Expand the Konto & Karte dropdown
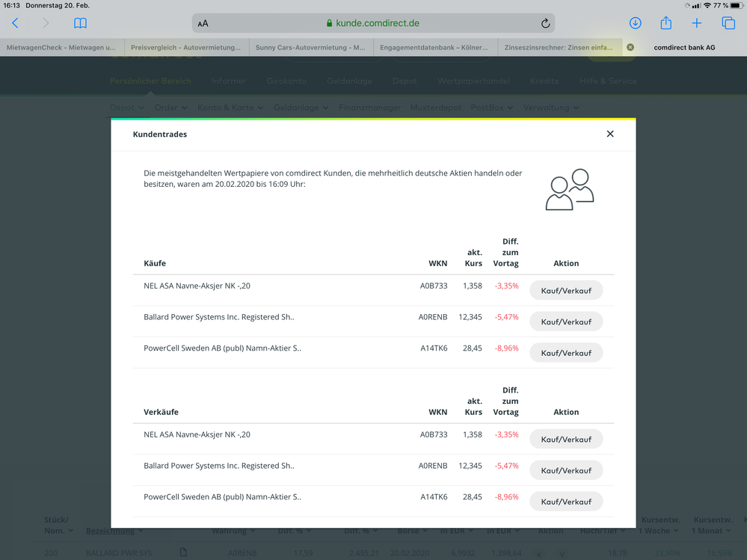 coord(230,108)
